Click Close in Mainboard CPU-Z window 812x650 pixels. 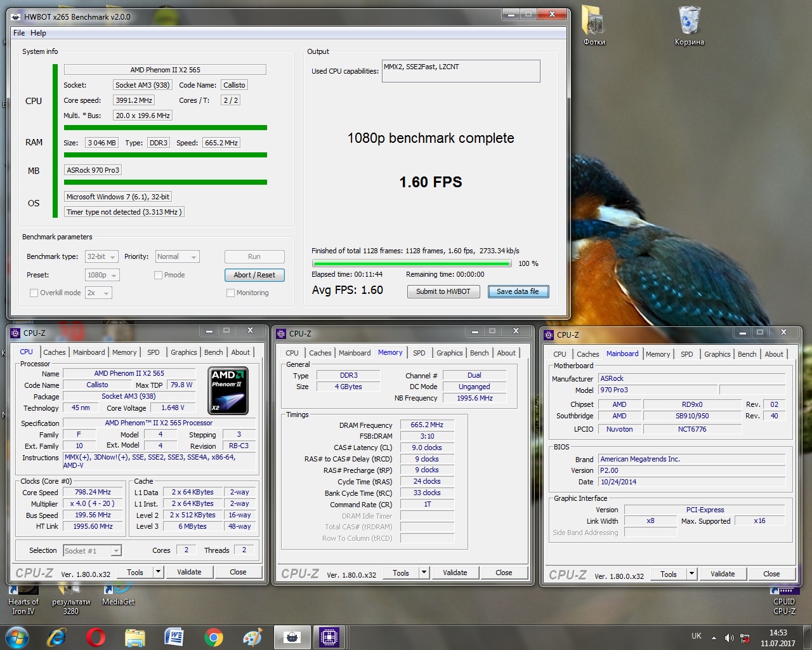coord(771,574)
